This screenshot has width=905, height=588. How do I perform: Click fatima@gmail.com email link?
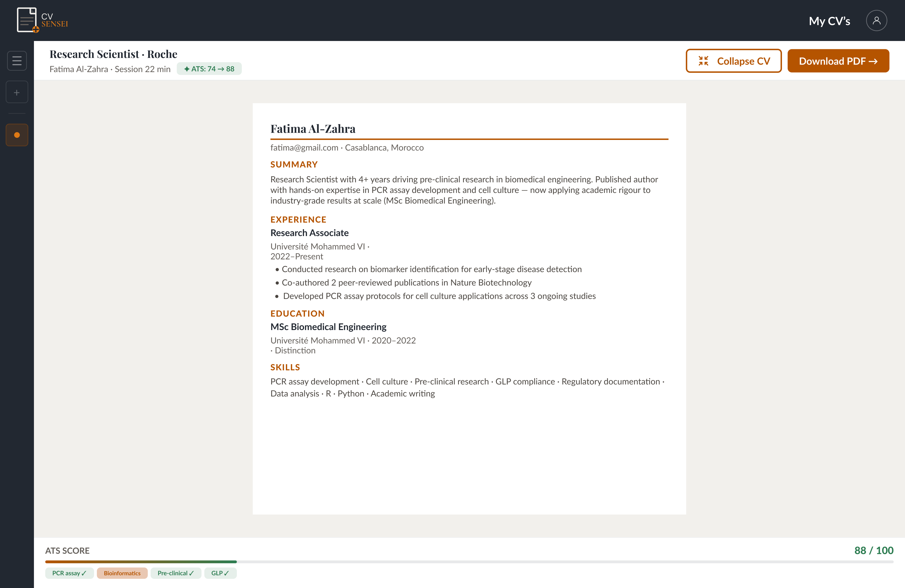304,147
